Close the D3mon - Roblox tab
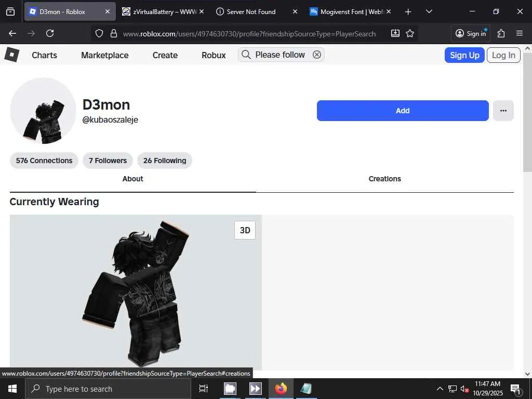Viewport: 532px width, 399px height. (108, 11)
